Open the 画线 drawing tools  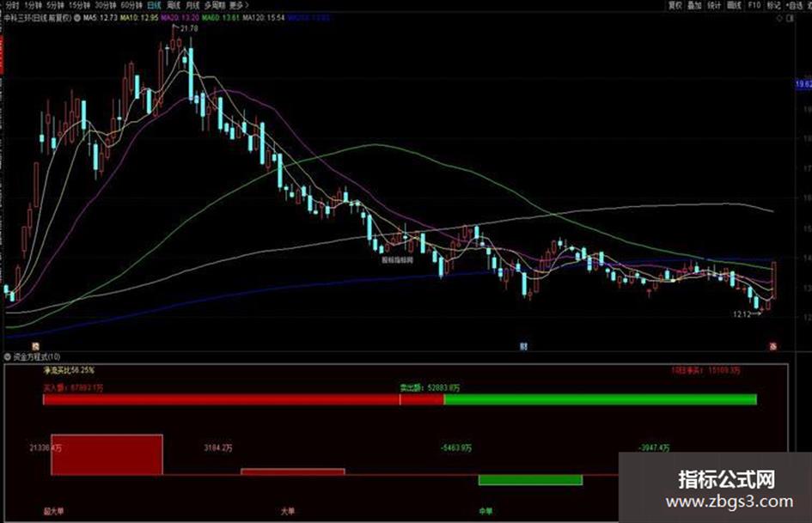(734, 5)
